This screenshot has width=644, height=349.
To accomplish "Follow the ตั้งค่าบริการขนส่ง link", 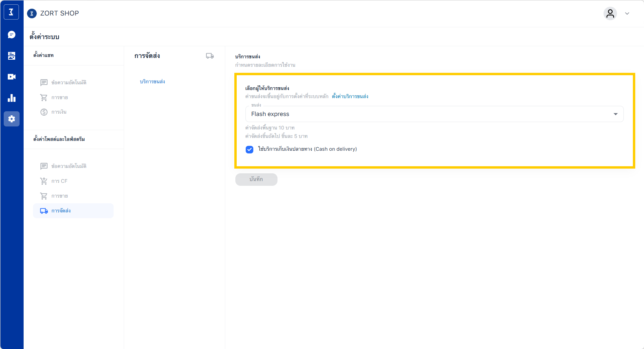I will pos(350,96).
